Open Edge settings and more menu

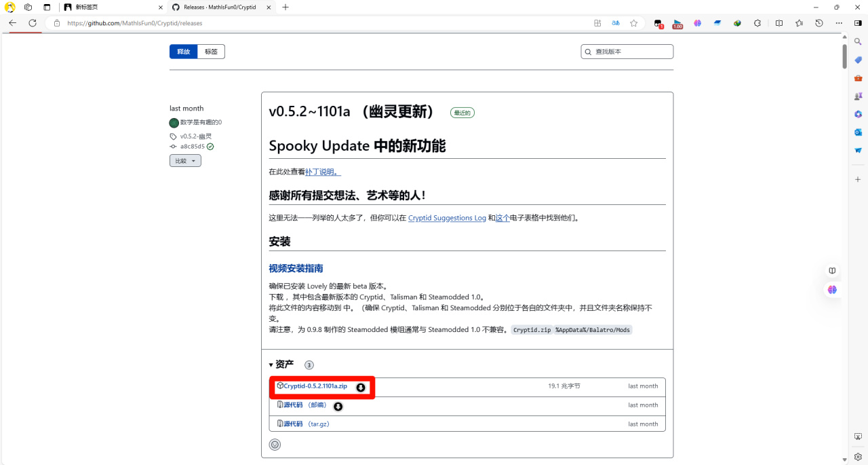pyautogui.click(x=839, y=22)
